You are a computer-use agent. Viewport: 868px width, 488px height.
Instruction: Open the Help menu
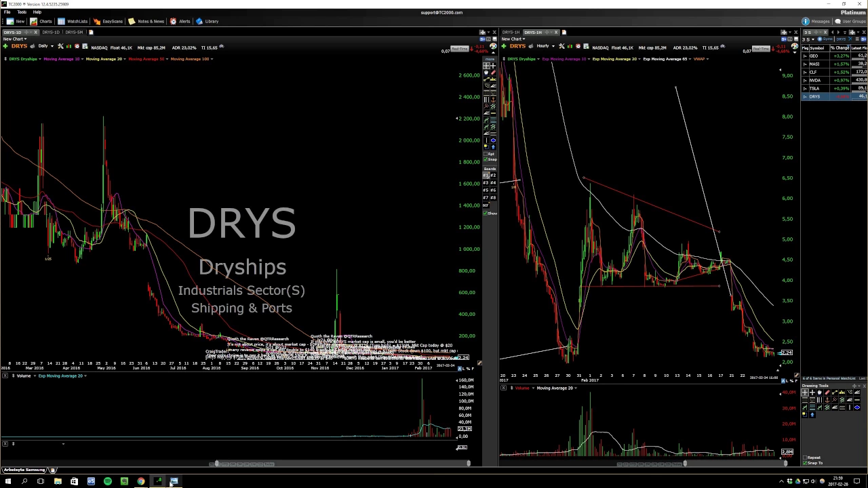click(x=37, y=12)
